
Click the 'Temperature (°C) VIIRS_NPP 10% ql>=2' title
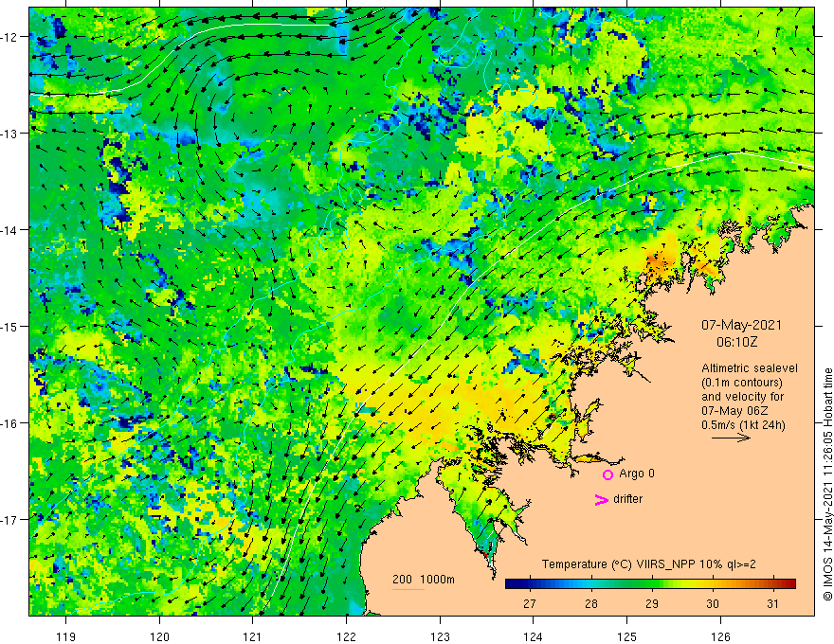(648, 564)
